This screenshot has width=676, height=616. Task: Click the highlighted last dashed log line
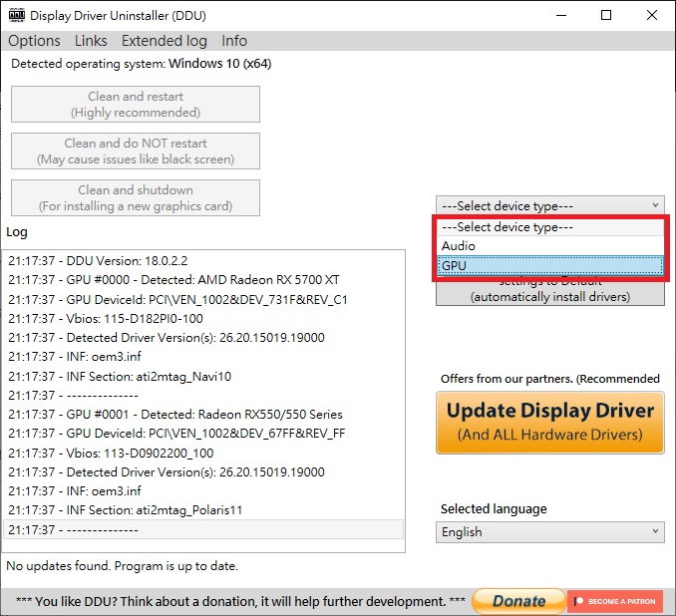click(203, 529)
